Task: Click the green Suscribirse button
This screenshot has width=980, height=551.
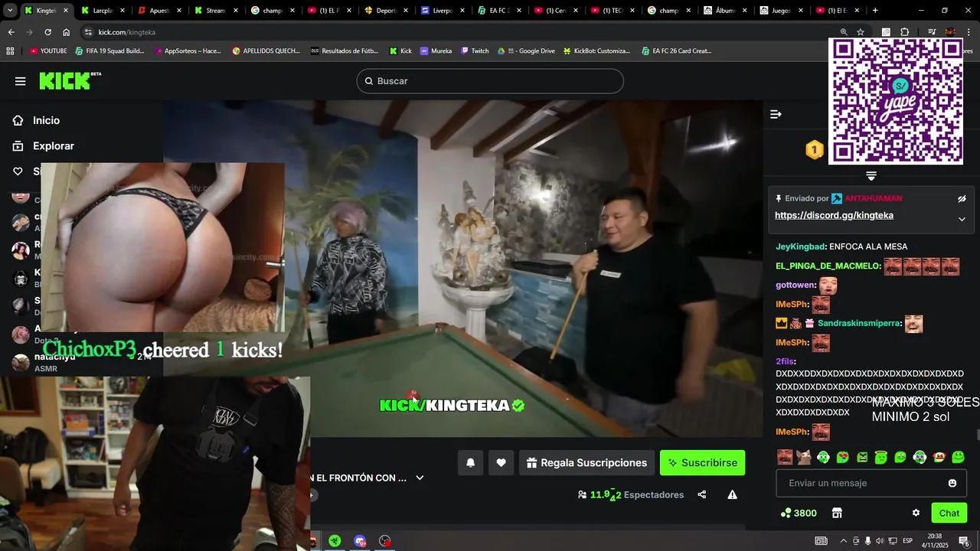Action: (x=702, y=463)
